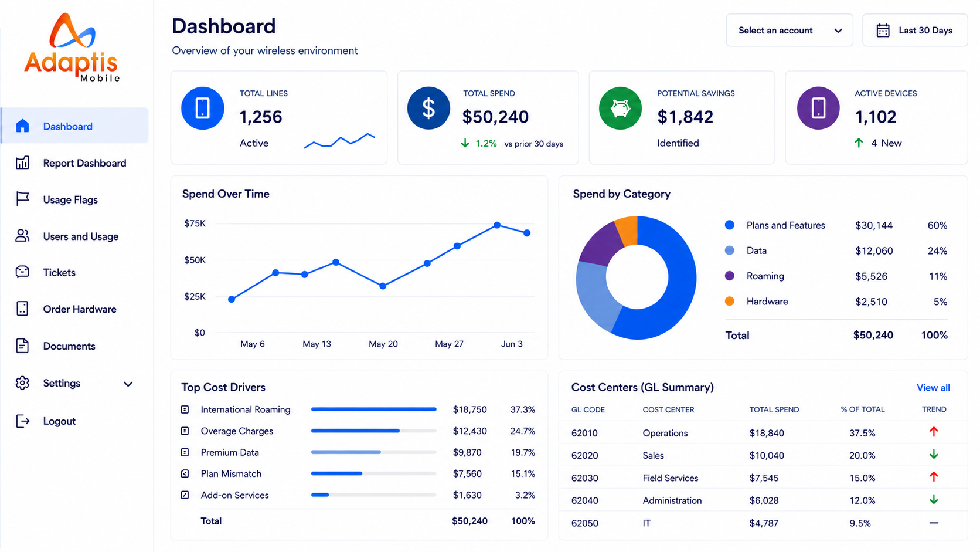The height and width of the screenshot is (552, 980).
Task: Click the green down arrow beside 1.2%
Action: click(x=465, y=143)
